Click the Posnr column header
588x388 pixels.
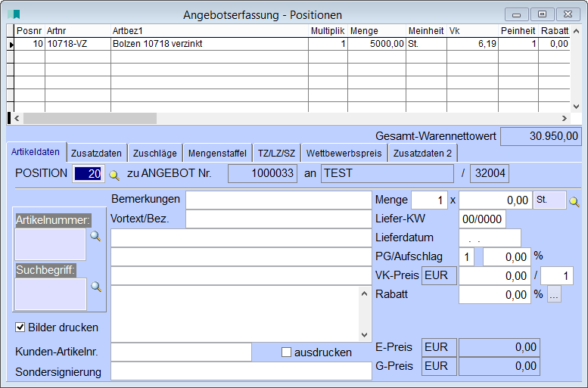click(x=30, y=31)
